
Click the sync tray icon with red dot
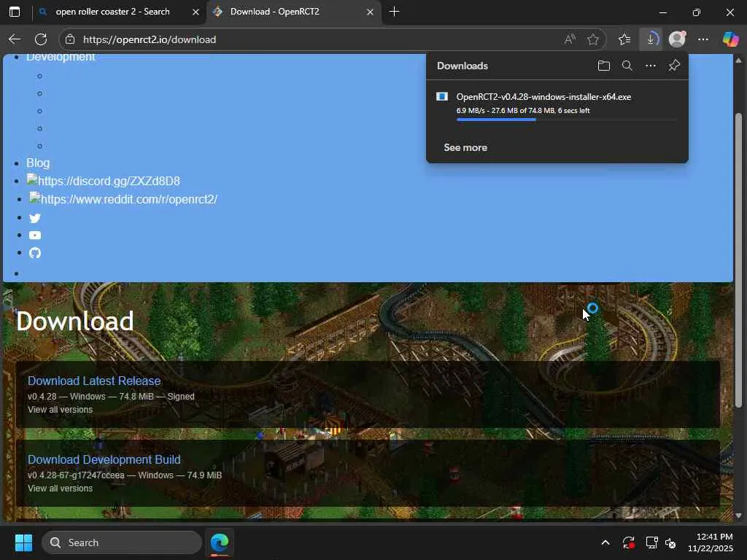pyautogui.click(x=628, y=542)
